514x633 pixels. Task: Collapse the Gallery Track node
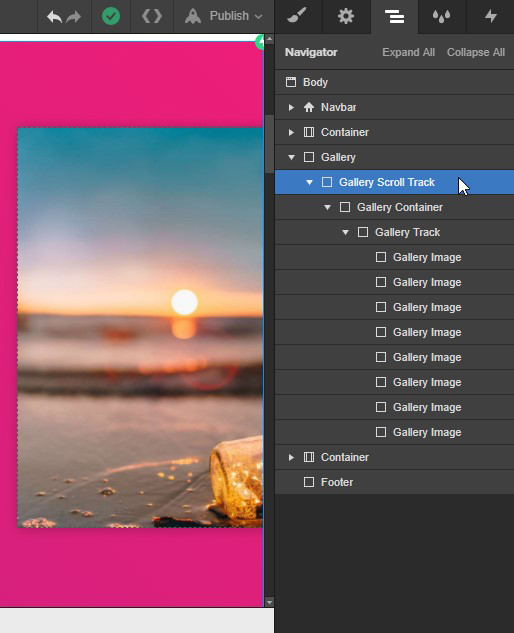tap(345, 233)
